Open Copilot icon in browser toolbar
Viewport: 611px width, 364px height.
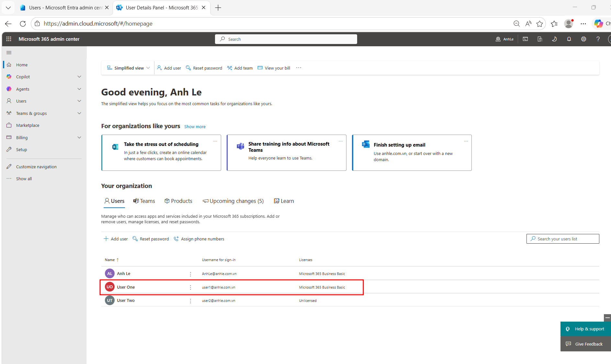(x=598, y=24)
